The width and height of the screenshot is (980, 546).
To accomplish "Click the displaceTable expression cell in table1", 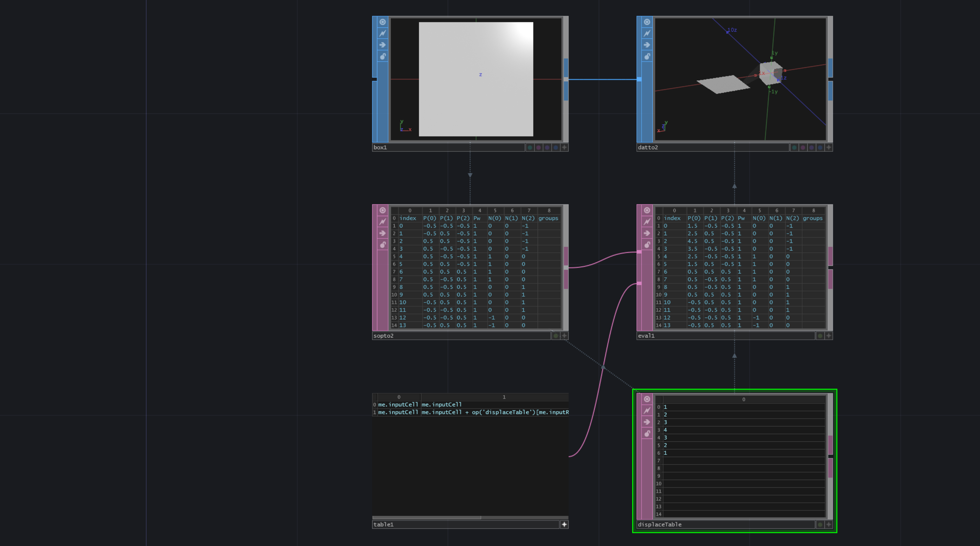I will tap(495, 412).
